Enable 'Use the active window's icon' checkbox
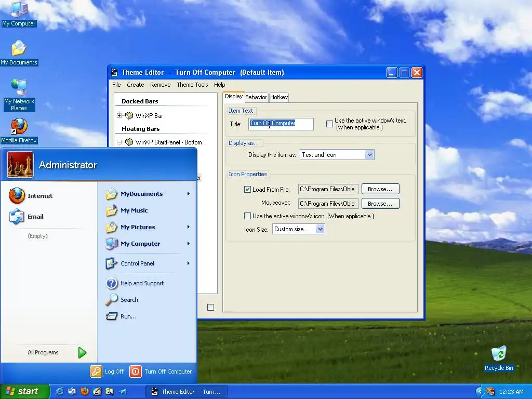Image resolution: width=532 pixels, height=399 pixels. (248, 216)
